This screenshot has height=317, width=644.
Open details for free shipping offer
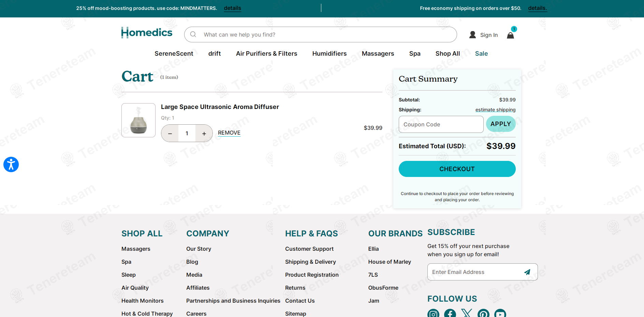538,8
